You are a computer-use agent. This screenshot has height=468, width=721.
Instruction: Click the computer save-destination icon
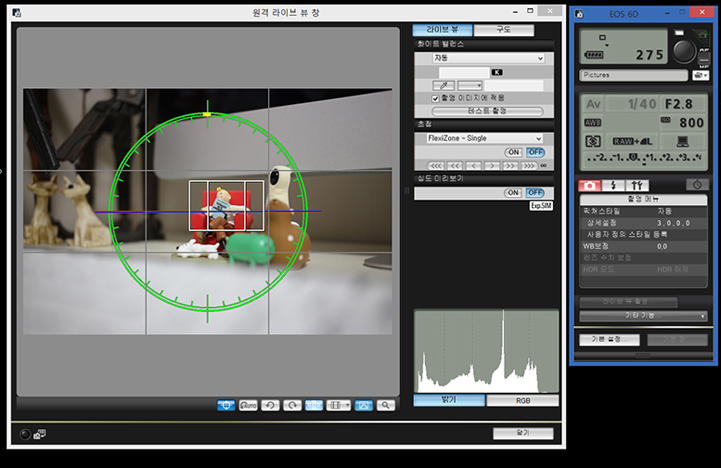[682, 141]
